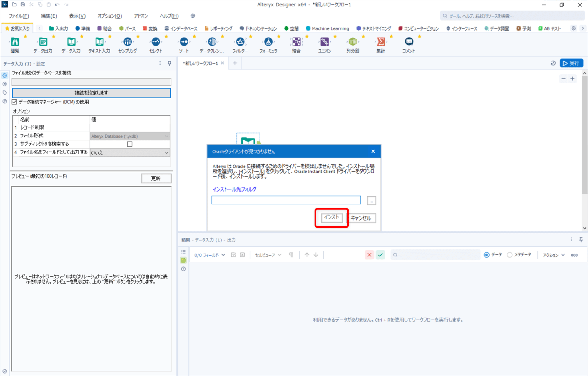Screen dimensions: 588x376
Task: Select the ソート tool icon
Action: click(x=184, y=42)
